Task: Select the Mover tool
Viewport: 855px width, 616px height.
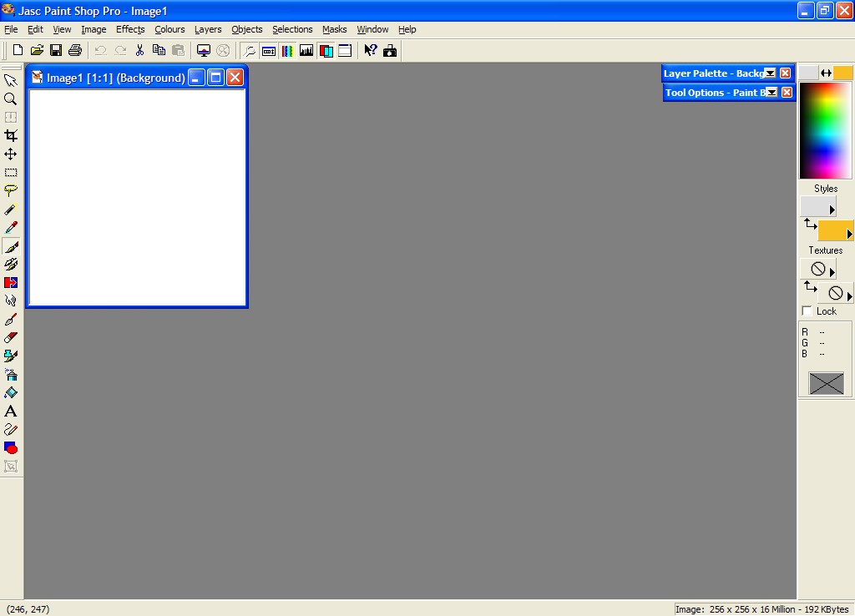Action: [10, 154]
